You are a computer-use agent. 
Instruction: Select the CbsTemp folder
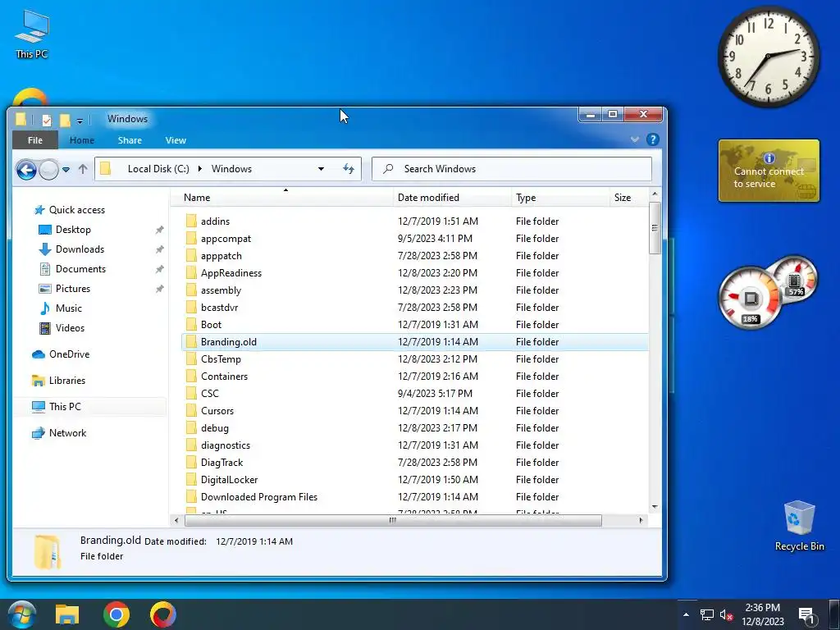pyautogui.click(x=221, y=359)
